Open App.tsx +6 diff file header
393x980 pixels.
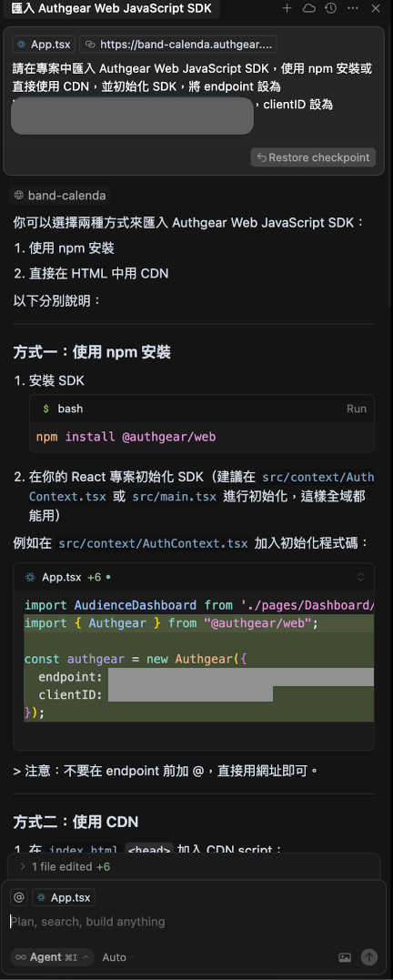click(x=66, y=578)
